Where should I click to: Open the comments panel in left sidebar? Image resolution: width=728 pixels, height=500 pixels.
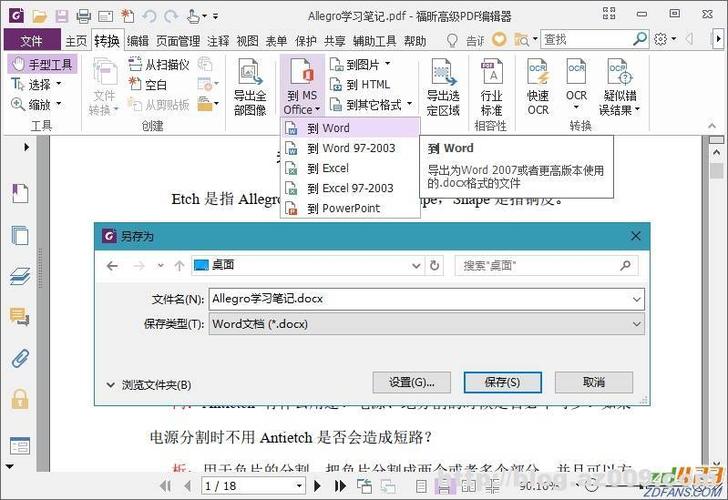[x=20, y=317]
